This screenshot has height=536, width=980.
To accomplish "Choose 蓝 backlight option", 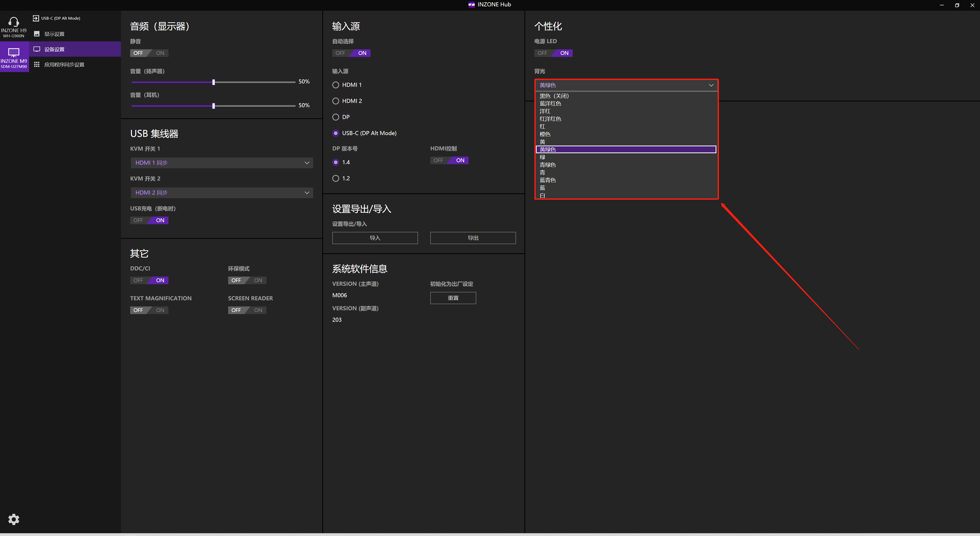I will (x=626, y=188).
